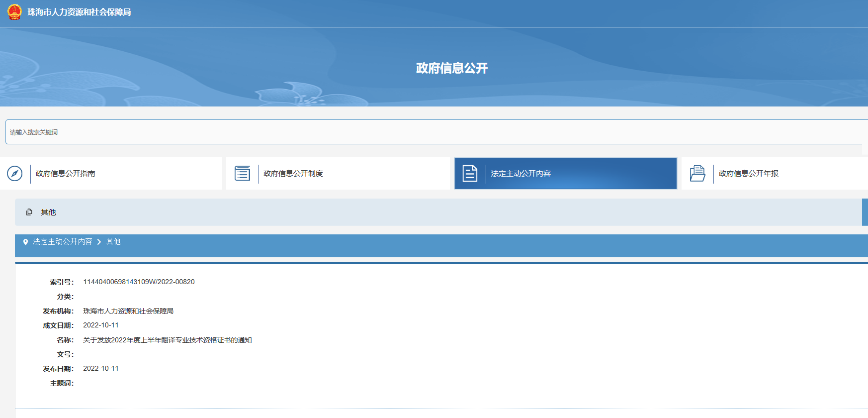Click the national emblem logo icon
868x418 pixels.
[14, 12]
